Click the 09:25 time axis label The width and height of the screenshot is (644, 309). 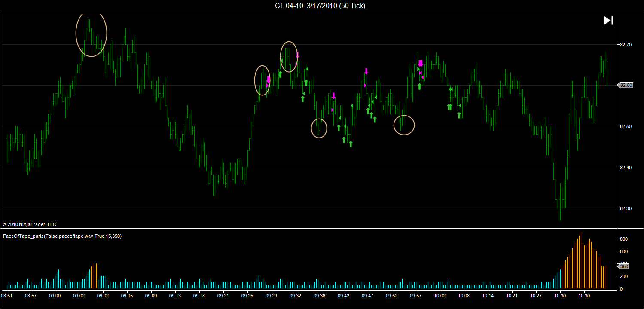tap(247, 296)
